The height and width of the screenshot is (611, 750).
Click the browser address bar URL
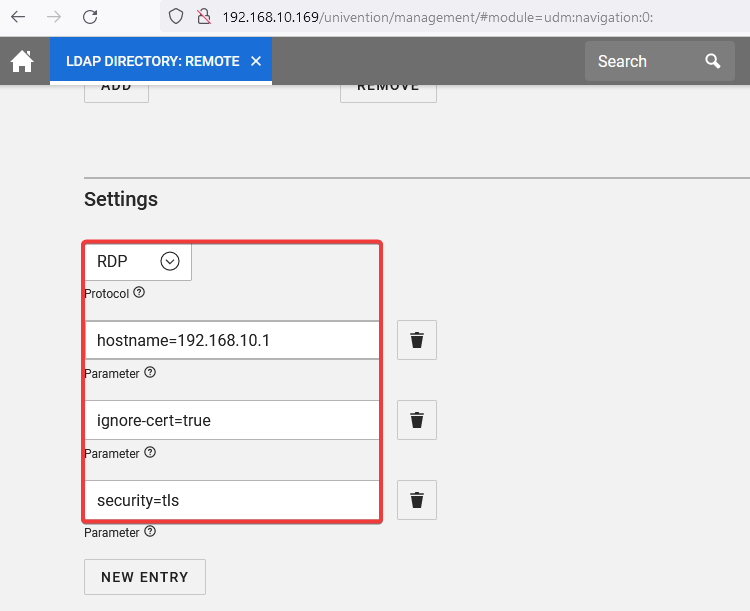tap(438, 16)
